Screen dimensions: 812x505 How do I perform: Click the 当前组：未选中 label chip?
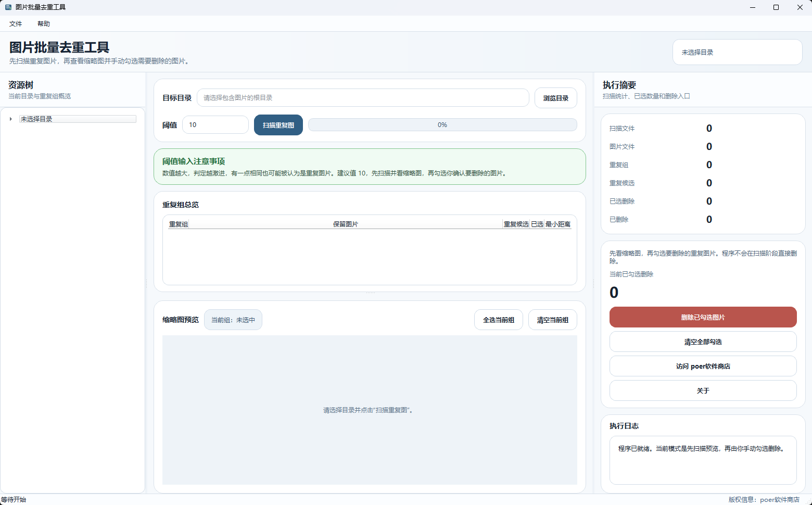tap(233, 320)
